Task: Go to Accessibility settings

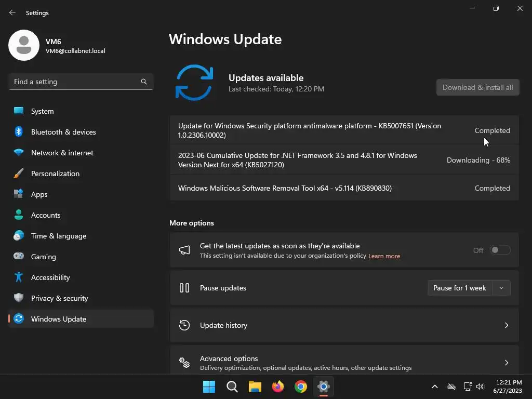Action: click(81, 277)
